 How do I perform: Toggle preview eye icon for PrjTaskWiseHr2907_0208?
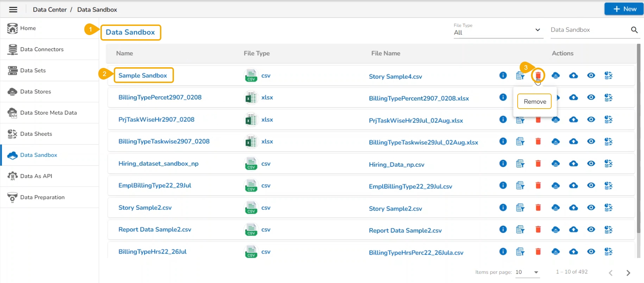point(591,119)
